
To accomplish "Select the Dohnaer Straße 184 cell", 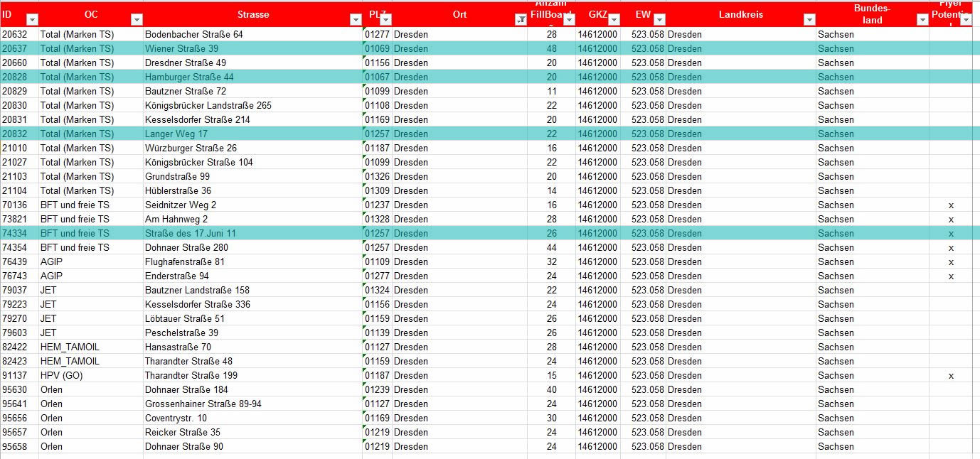I will point(252,389).
